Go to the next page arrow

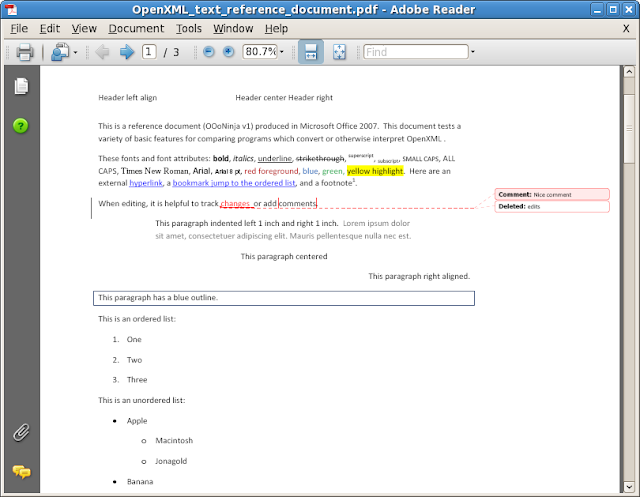tap(127, 52)
